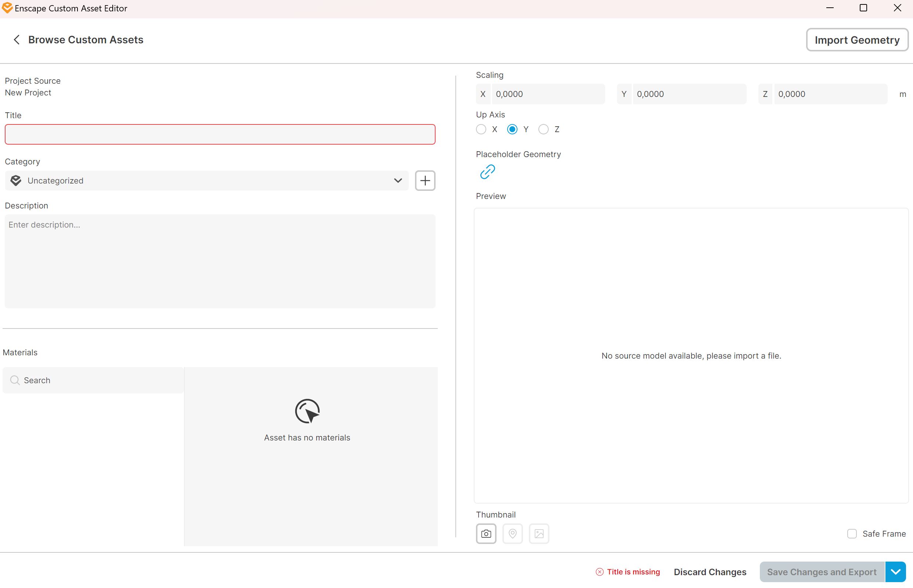Expand the Save Changes and Export options arrow

point(895,572)
